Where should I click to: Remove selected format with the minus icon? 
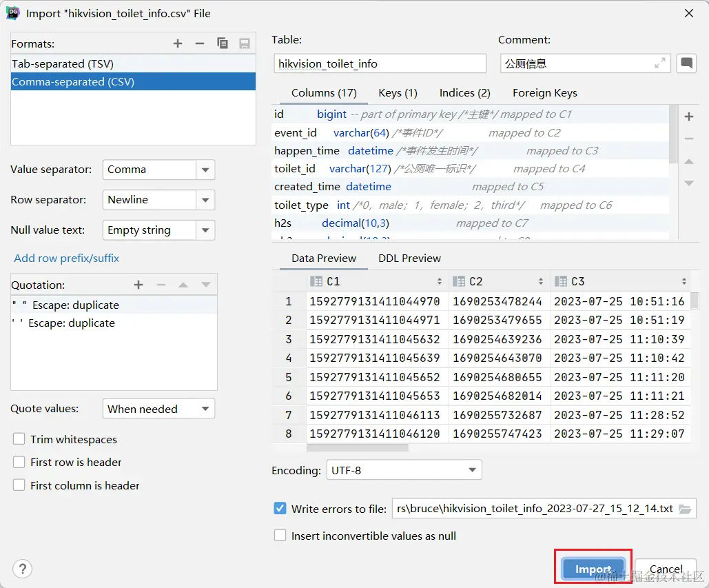tap(200, 43)
